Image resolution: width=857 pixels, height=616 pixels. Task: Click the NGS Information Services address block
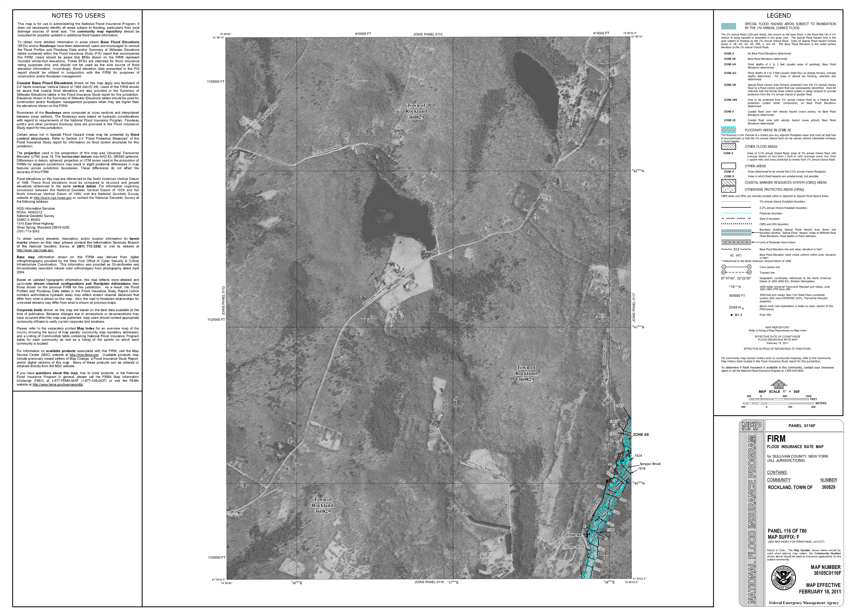[43, 220]
